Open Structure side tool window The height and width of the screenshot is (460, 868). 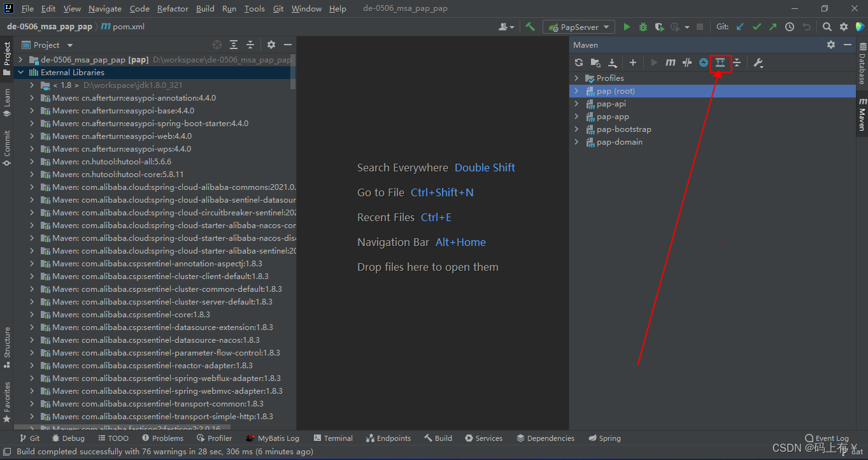[7, 347]
